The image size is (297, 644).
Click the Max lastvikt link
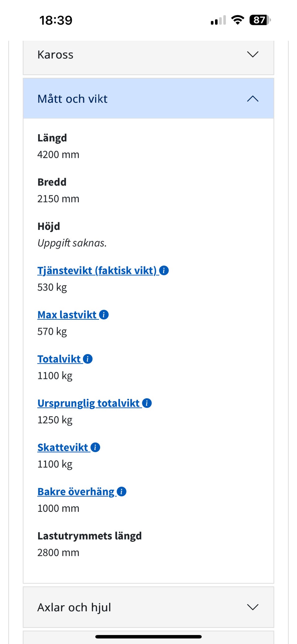click(x=67, y=315)
